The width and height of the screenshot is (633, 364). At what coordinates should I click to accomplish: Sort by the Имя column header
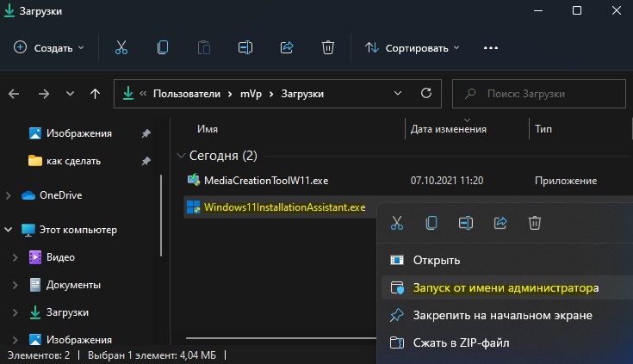tap(208, 129)
